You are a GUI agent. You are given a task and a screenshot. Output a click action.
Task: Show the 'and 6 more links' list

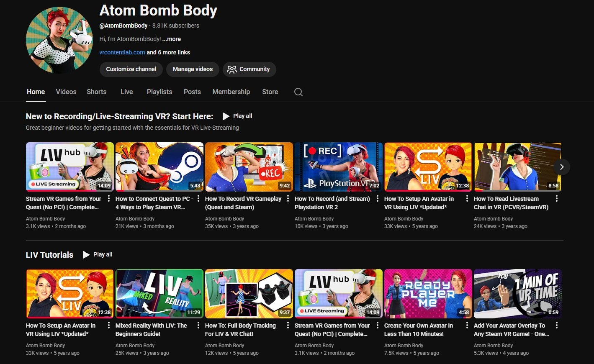coord(168,52)
